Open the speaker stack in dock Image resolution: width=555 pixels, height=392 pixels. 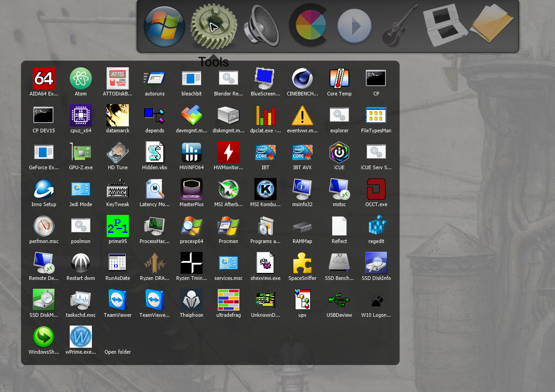(261, 26)
